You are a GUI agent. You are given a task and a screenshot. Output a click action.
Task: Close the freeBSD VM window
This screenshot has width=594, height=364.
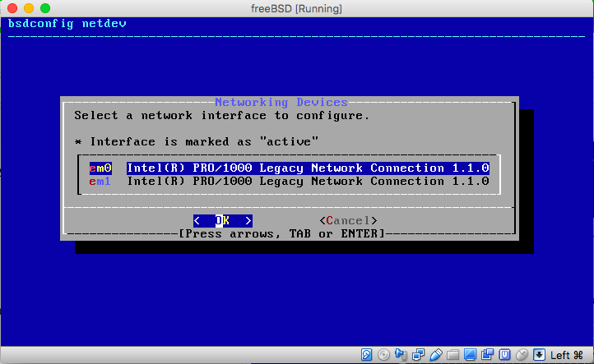point(12,8)
